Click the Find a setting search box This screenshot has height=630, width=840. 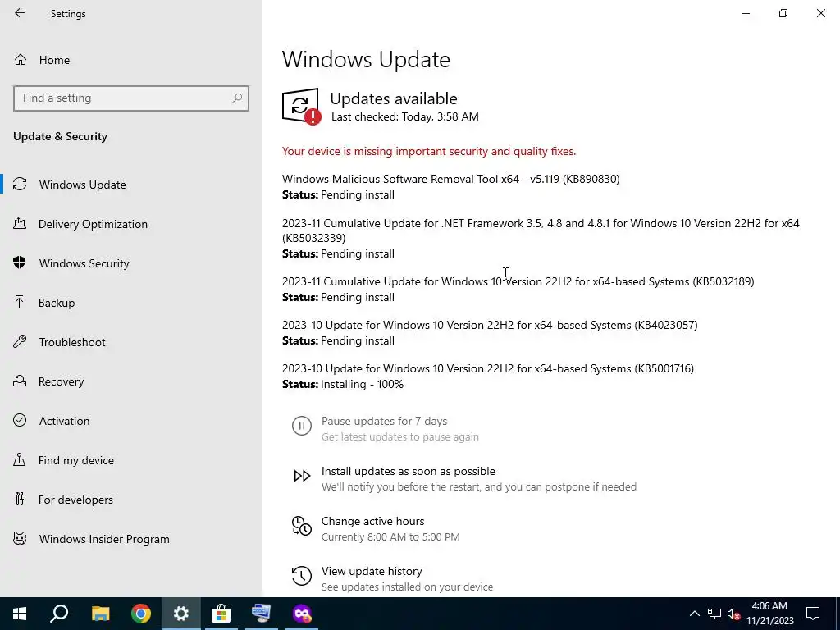click(x=131, y=98)
